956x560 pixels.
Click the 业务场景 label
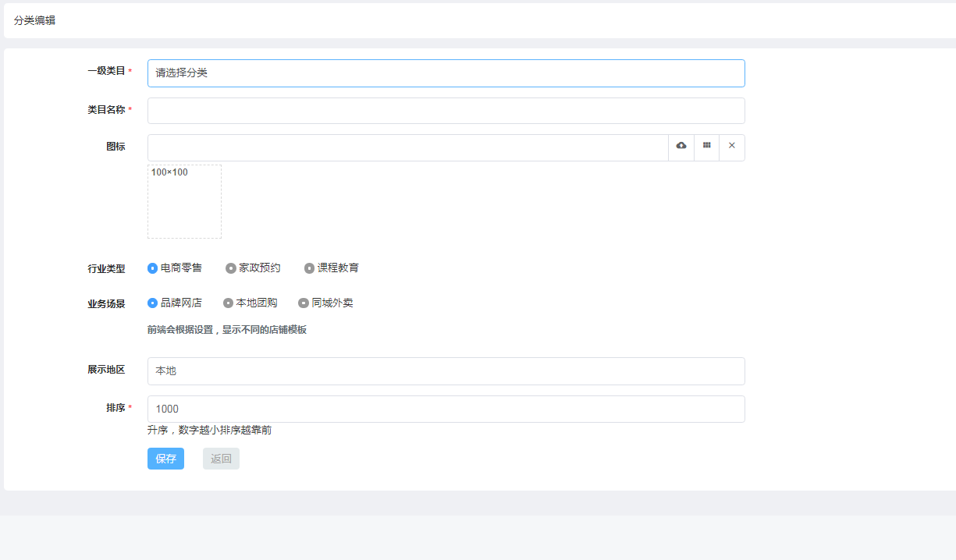pyautogui.click(x=106, y=304)
